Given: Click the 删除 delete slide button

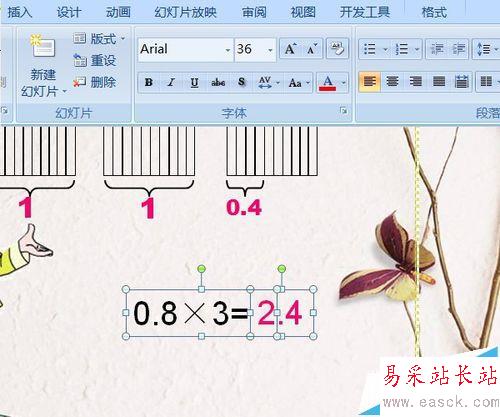Looking at the screenshot, I should (95, 82).
